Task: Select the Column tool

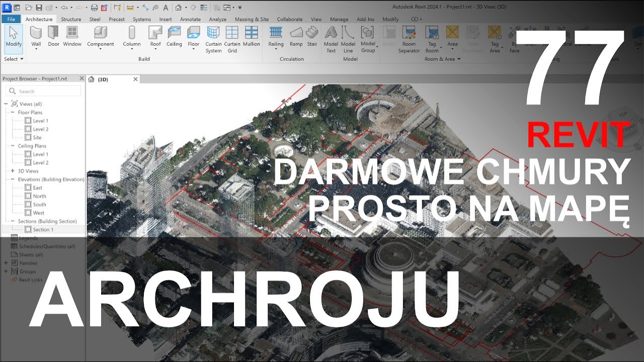Action: pyautogui.click(x=132, y=38)
